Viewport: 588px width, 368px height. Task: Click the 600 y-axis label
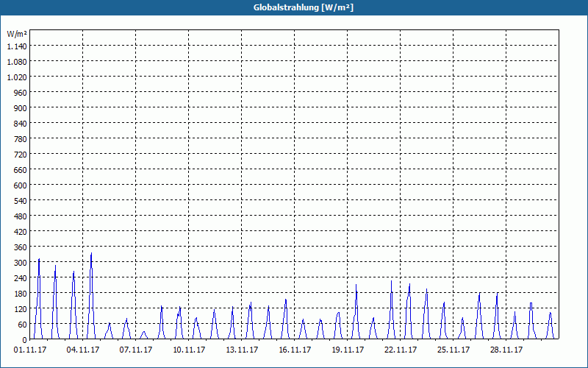pos(21,185)
